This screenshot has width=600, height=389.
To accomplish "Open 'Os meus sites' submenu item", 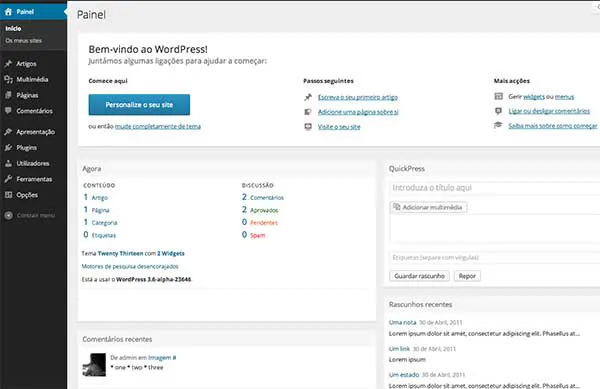I will 23,41.
